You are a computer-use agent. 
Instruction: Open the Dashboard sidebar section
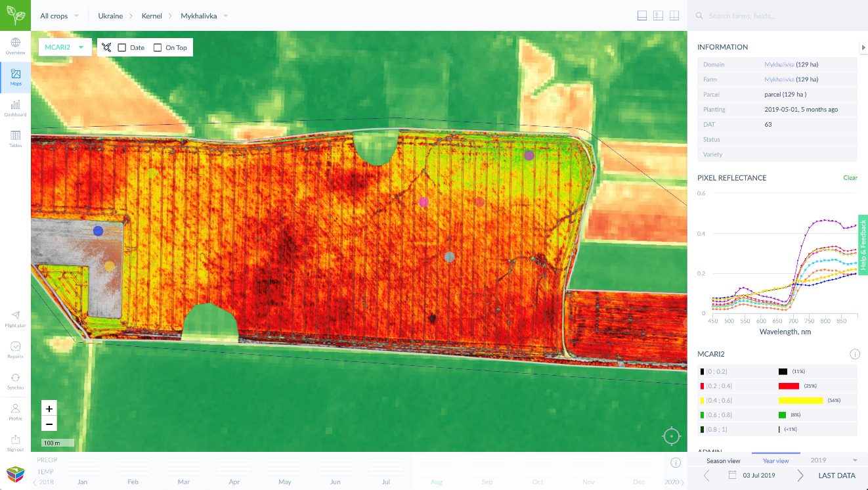point(15,108)
